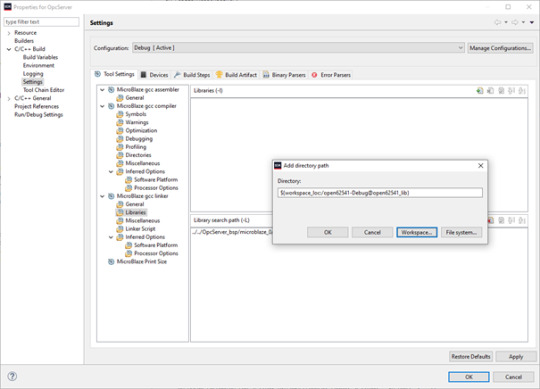The height and width of the screenshot is (389, 540).
Task: Open compiler Miscellaneous settings
Action: 143,163
